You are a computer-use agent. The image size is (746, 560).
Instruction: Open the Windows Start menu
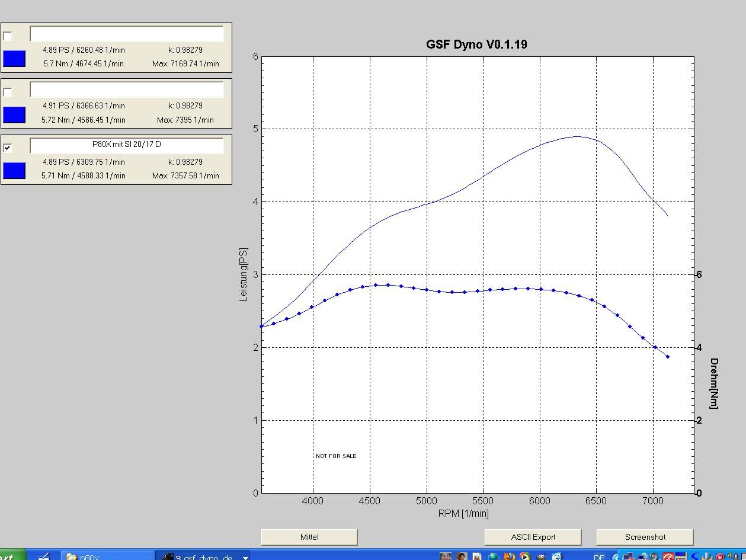11,556
